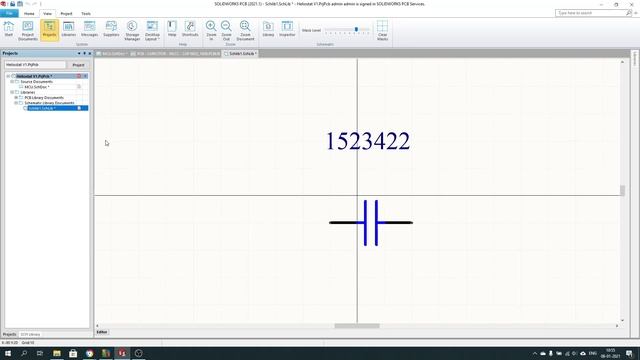Open the Desktop Layout dropdown

[152, 31]
